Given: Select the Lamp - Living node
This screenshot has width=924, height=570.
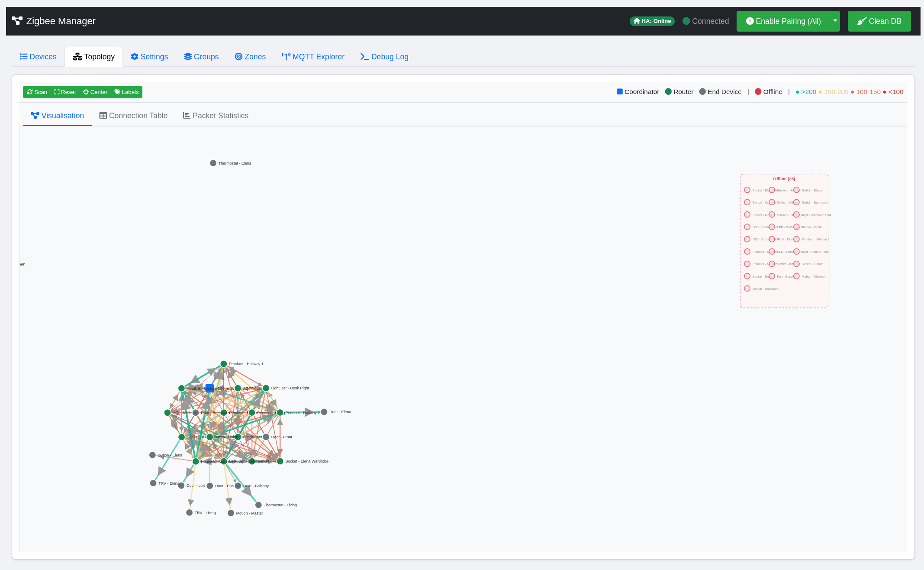Looking at the screenshot, I should pos(210,437).
